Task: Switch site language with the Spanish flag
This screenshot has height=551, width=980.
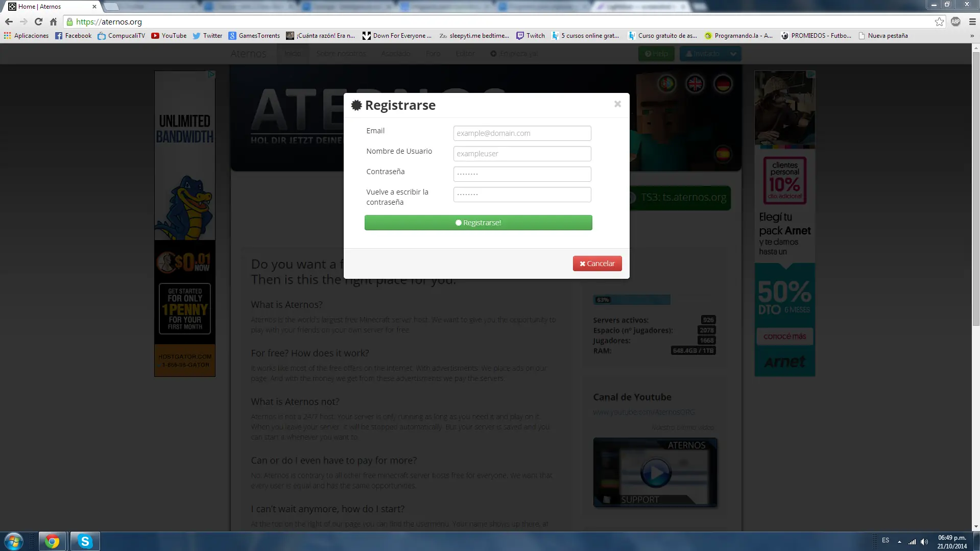Action: click(723, 154)
